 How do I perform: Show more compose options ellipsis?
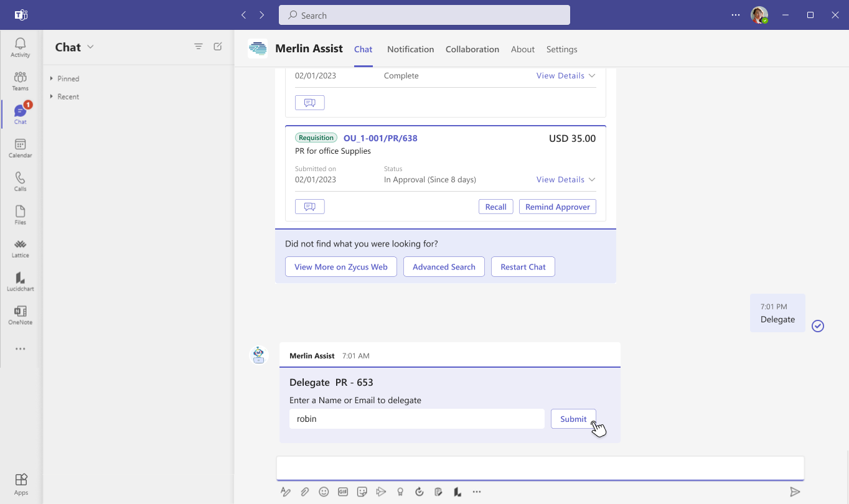(x=477, y=492)
